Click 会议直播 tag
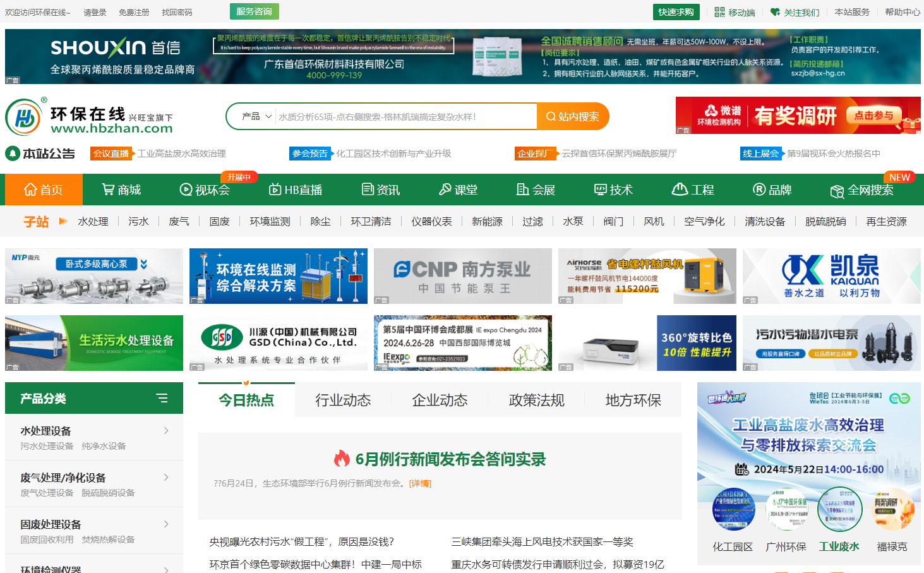 pyautogui.click(x=111, y=154)
